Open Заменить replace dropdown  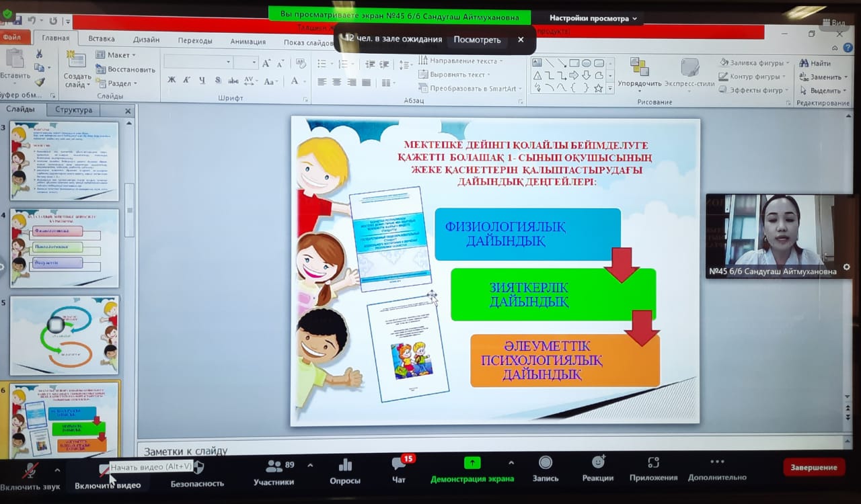(x=823, y=77)
